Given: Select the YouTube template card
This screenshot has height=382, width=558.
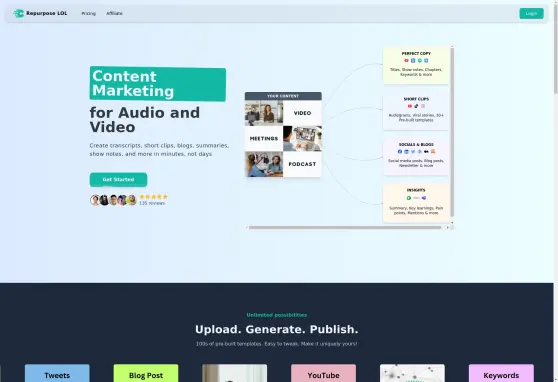Looking at the screenshot, I should pyautogui.click(x=323, y=373).
